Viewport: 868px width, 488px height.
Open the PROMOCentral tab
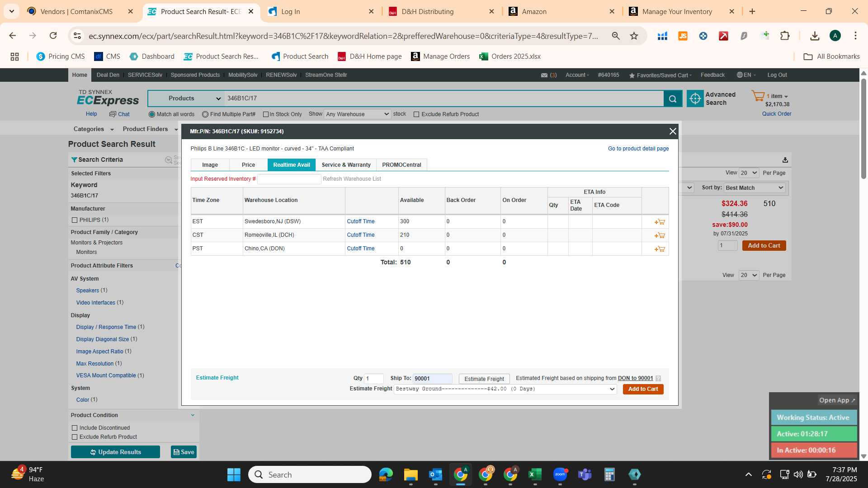[x=401, y=165]
